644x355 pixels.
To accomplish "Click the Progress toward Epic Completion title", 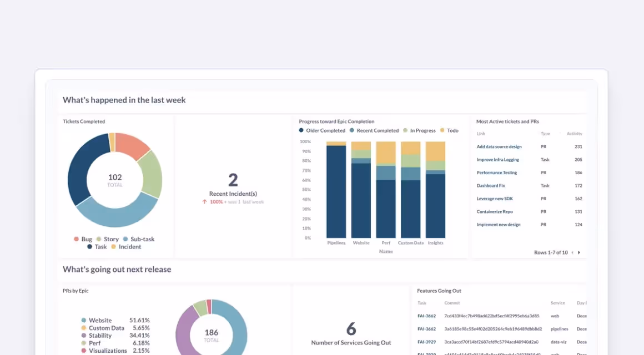I will tap(337, 121).
